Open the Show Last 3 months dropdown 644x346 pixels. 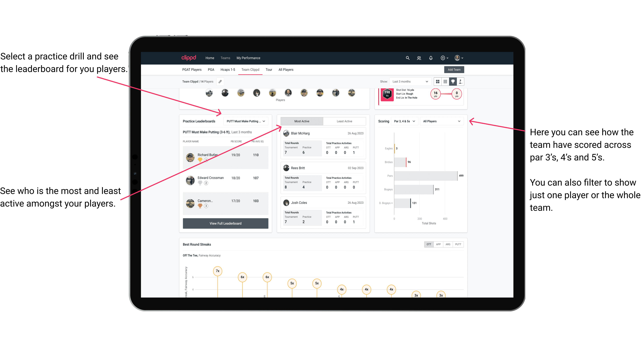tap(409, 81)
